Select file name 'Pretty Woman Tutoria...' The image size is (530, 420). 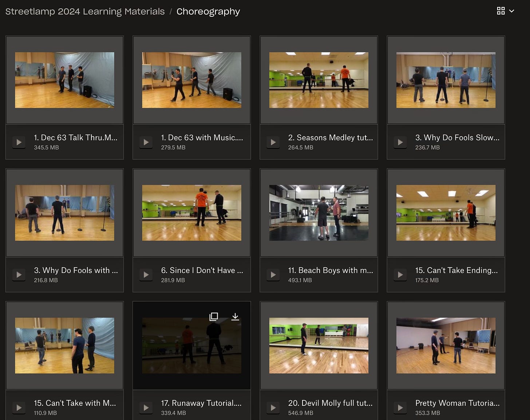[x=458, y=403]
